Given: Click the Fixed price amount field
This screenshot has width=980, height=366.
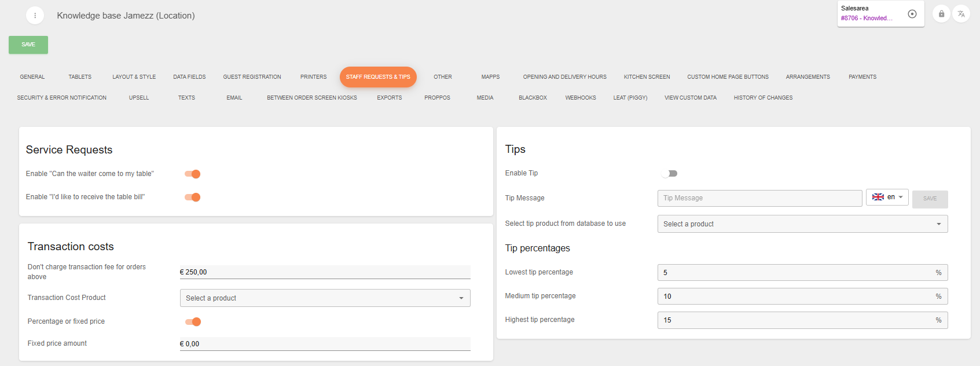Looking at the screenshot, I should click(325, 344).
